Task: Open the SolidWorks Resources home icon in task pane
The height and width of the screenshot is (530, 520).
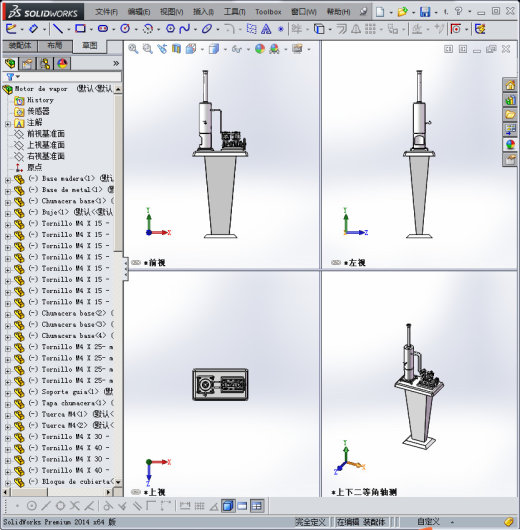Action: [510, 85]
